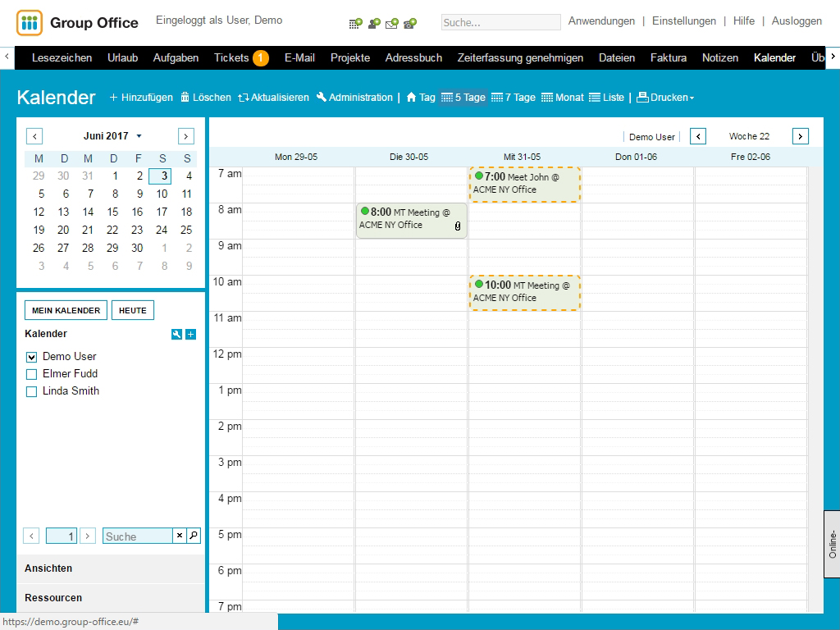This screenshot has height=630, width=840.
Task: Open calendar settings via the wrench icon
Action: [x=176, y=334]
